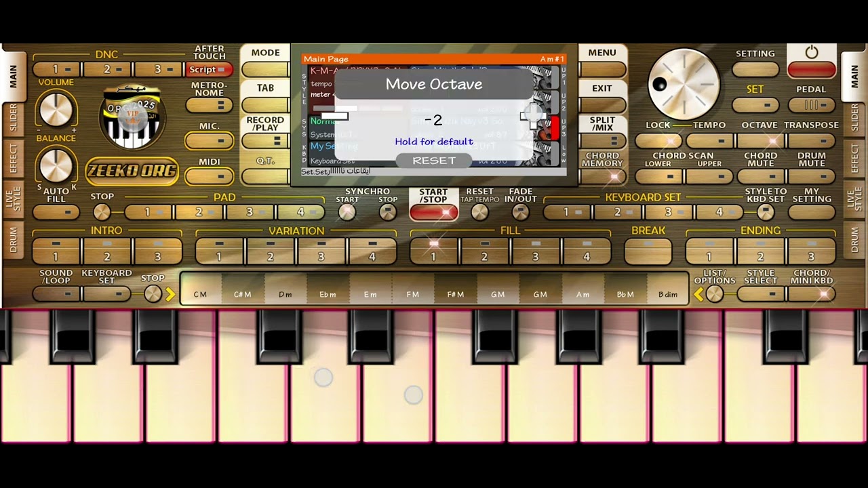Select Fill button 1
The height and width of the screenshot is (488, 868).
433,251
